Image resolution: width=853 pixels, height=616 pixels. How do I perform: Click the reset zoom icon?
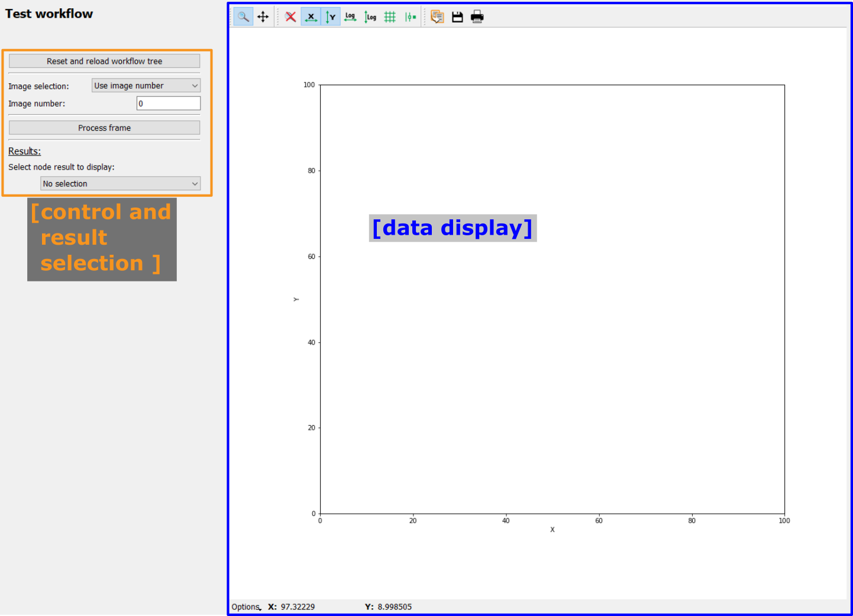pyautogui.click(x=290, y=17)
